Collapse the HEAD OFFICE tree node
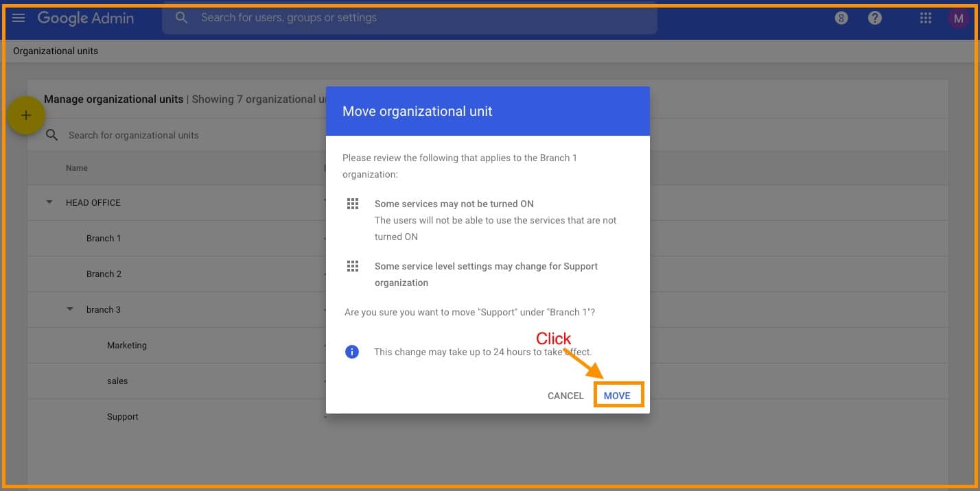 [x=49, y=202]
